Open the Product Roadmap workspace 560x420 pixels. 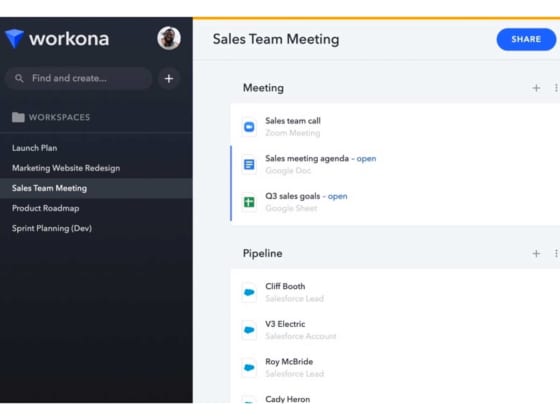46,208
